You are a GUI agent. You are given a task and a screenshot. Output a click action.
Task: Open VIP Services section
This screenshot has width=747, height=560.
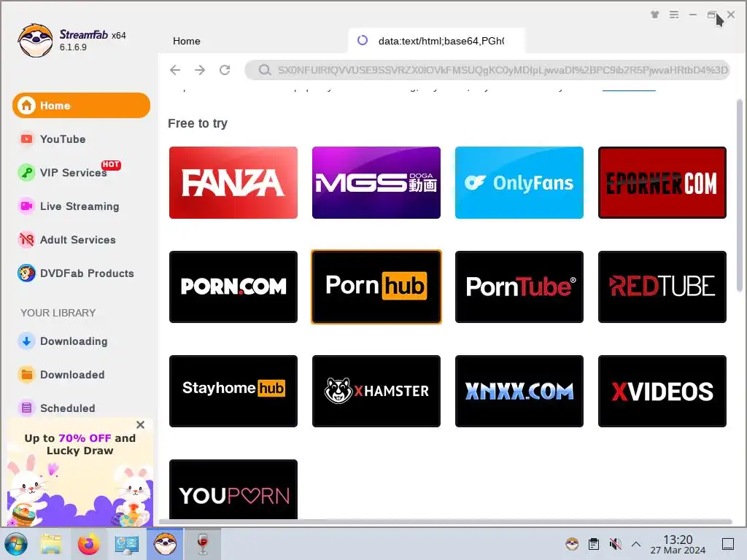pyautogui.click(x=73, y=172)
